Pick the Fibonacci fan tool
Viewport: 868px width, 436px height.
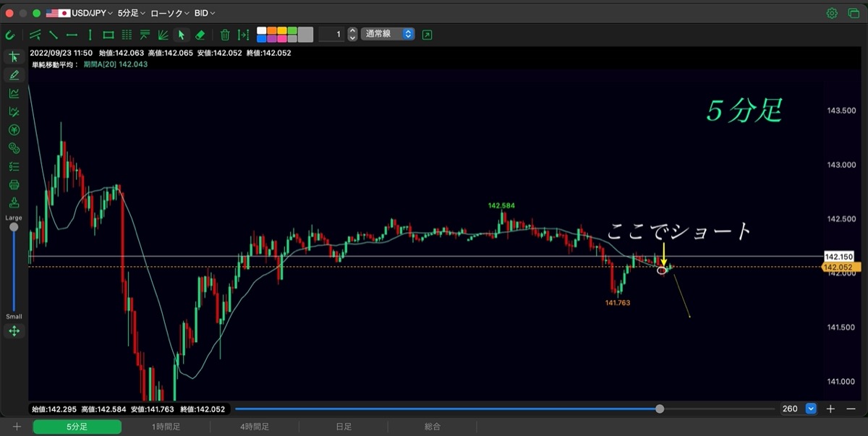point(163,34)
